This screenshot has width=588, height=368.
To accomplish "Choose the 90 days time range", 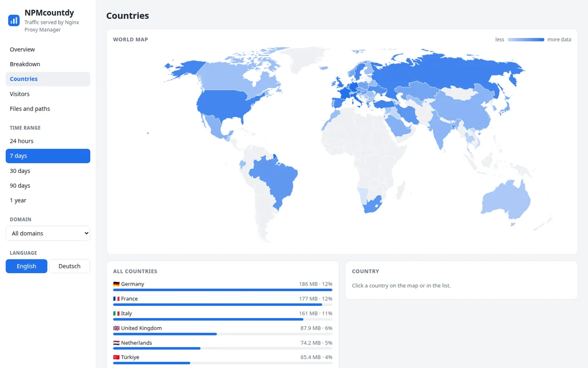I will coord(48,186).
